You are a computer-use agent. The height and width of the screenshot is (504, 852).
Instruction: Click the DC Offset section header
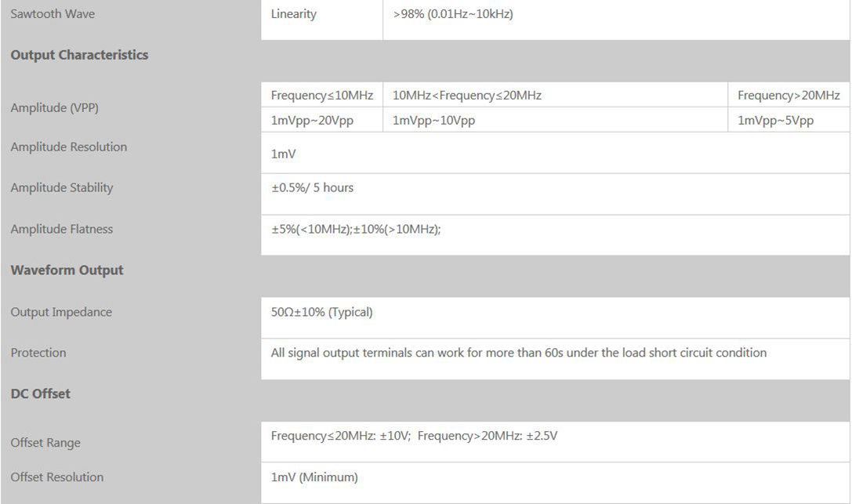pos(41,393)
